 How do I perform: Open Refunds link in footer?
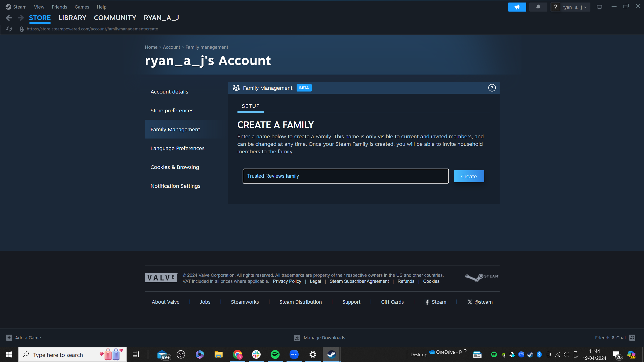406,281
